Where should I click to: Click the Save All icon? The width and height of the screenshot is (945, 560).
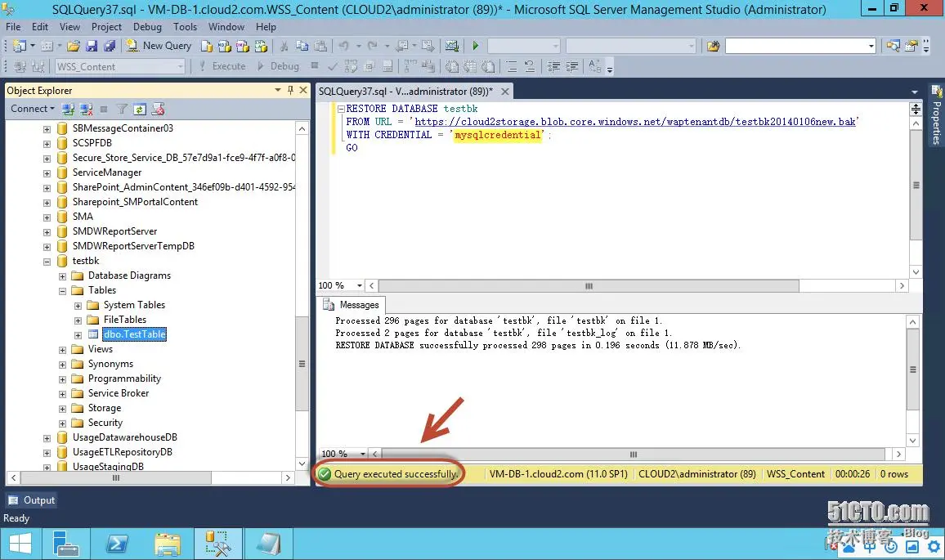[109, 46]
